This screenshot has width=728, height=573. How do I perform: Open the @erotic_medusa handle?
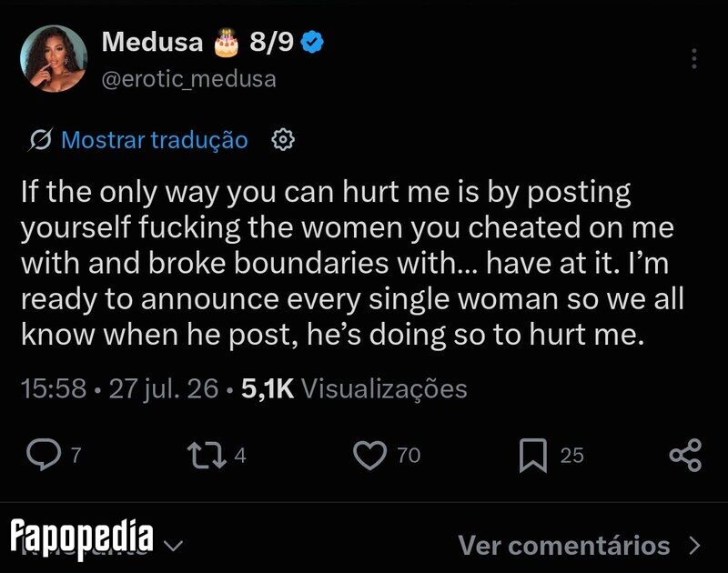[x=189, y=79]
